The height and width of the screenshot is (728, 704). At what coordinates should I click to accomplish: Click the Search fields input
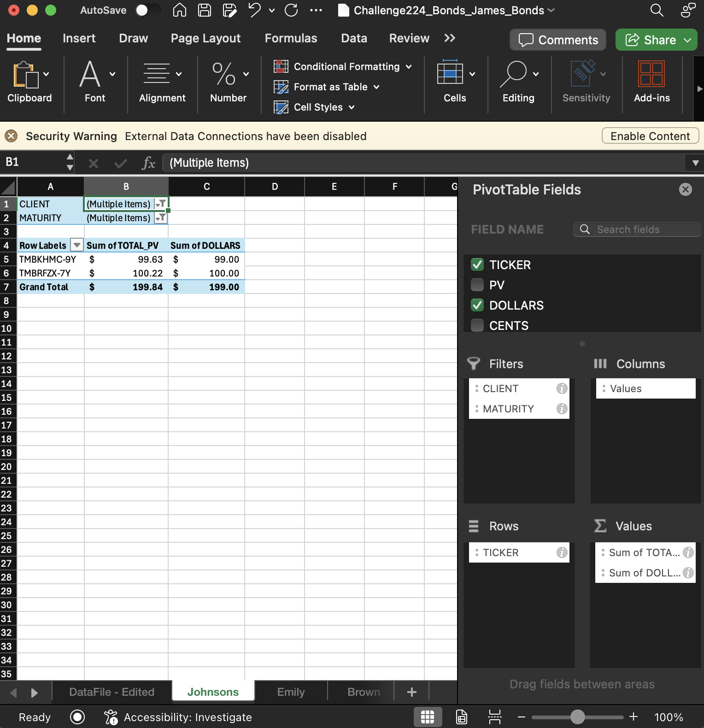point(637,229)
